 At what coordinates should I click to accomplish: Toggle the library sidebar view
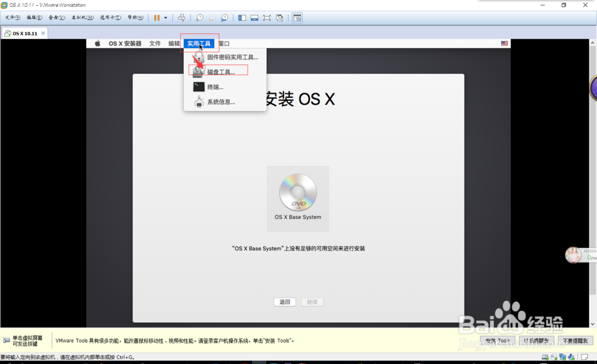click(242, 18)
